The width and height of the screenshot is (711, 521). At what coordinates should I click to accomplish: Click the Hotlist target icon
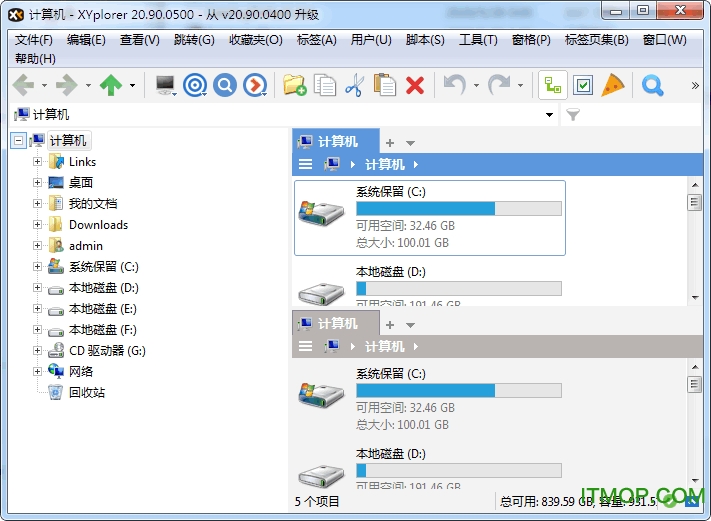[x=195, y=85]
